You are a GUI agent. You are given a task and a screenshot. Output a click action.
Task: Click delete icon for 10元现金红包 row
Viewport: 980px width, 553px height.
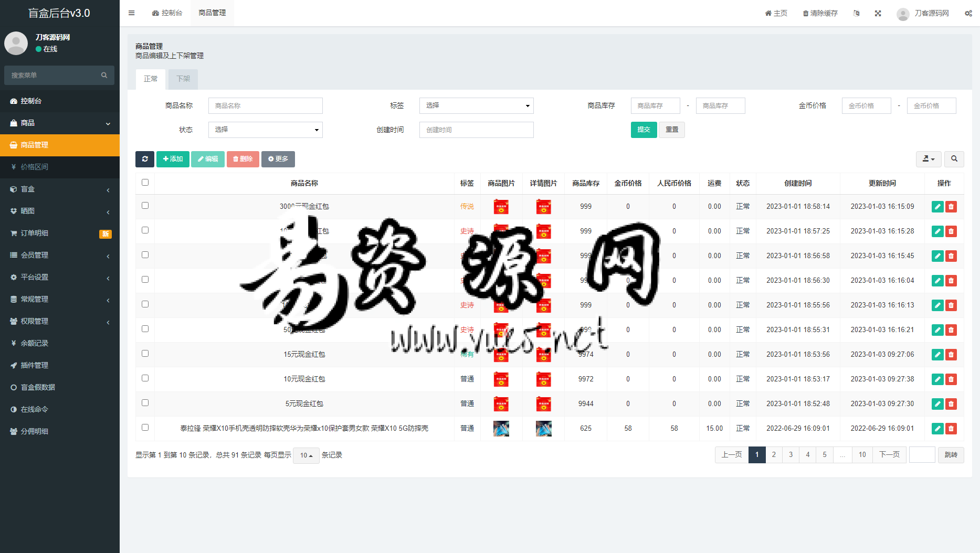tap(951, 379)
